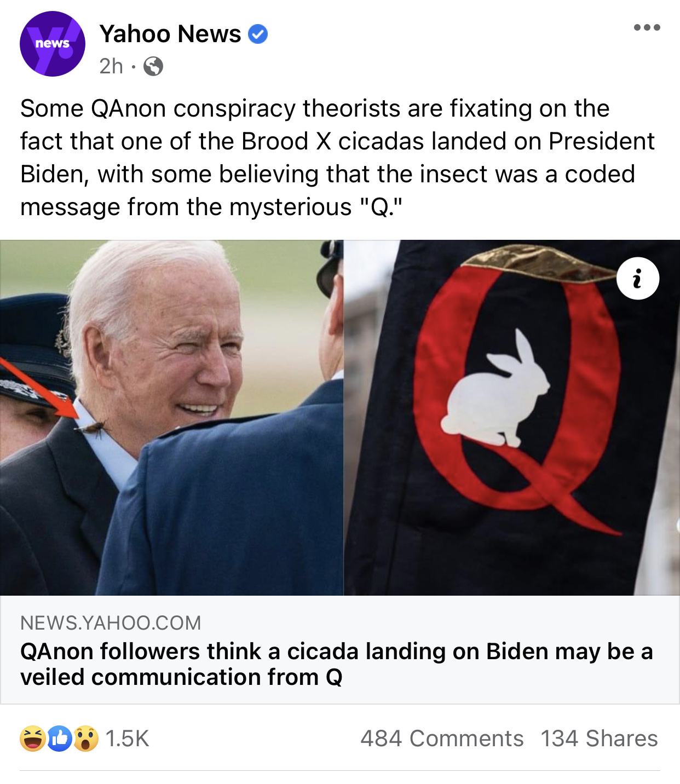Click the post caption text about cicadas
Image resolution: width=680 pixels, height=784 pixels.
(337, 158)
